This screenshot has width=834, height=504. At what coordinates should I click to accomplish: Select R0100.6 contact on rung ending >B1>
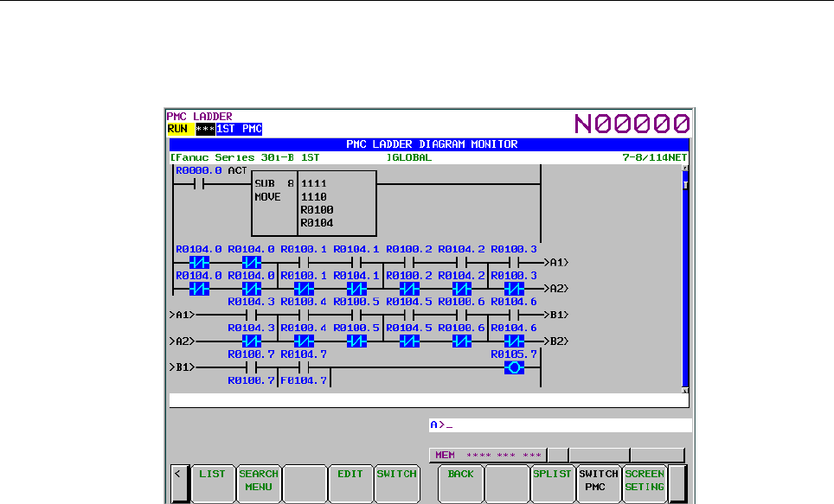pos(461,315)
